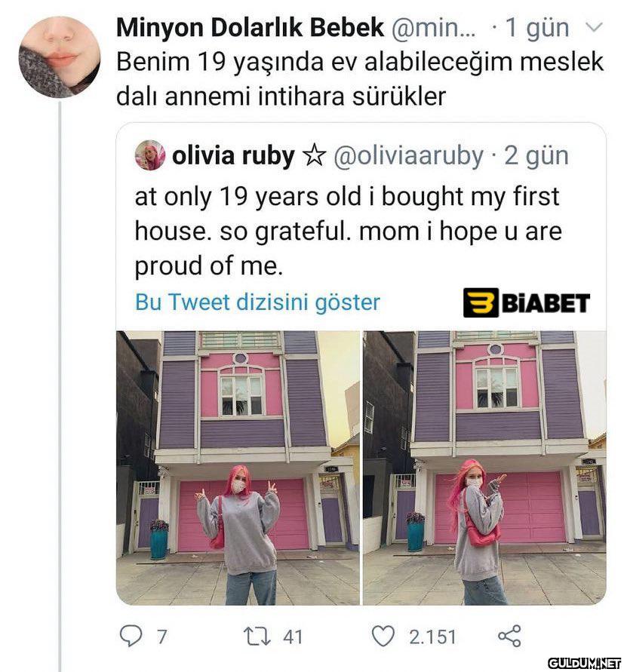Share the tweet via share icon
The height and width of the screenshot is (672, 624).
509,636
